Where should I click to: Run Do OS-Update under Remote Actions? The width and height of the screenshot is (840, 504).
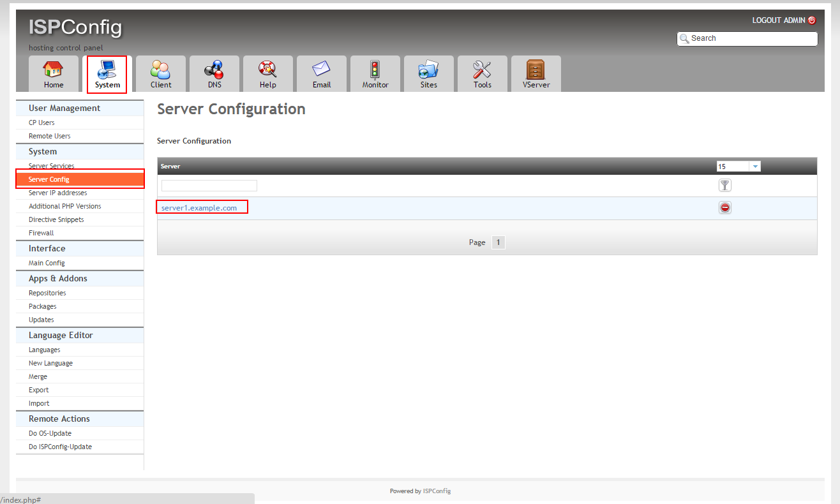80,433
